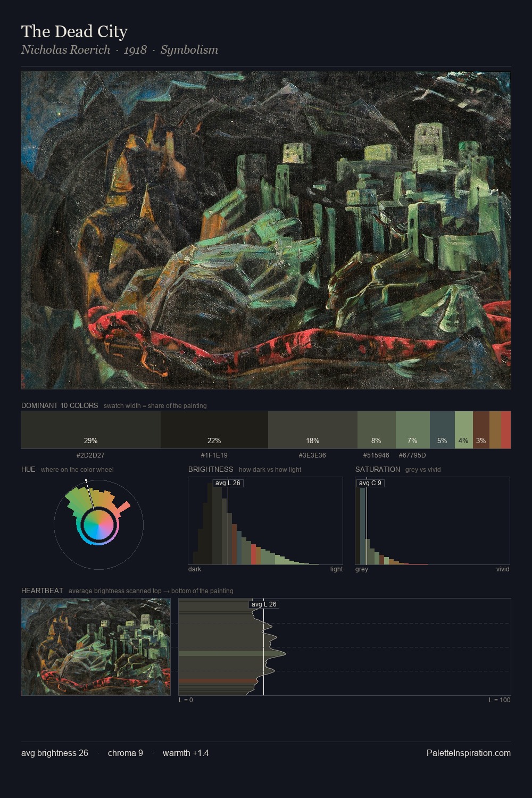Screen dimensions: 532x798
Task: Click the 'L = 0' axis label
Action: pos(186,700)
